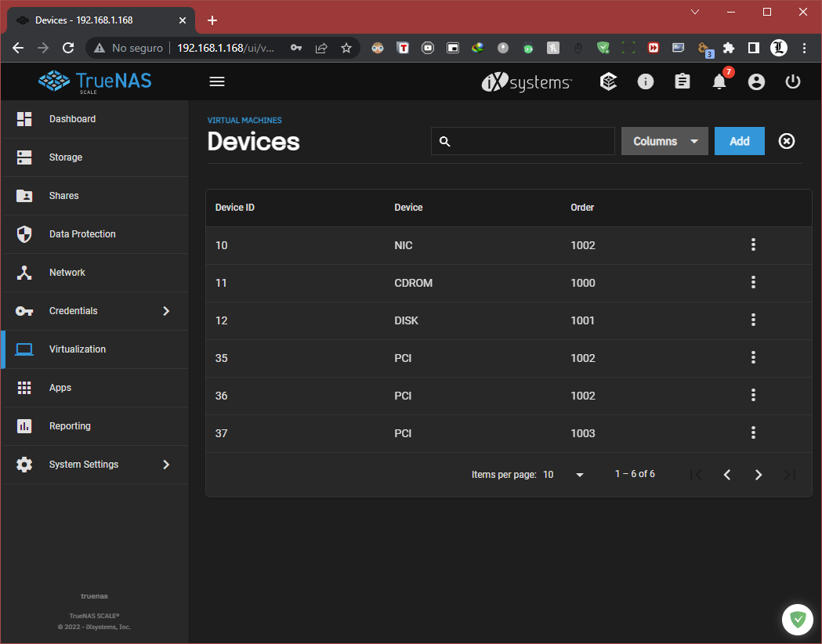
Task: Click the TrueNAS SCALE logo
Action: 95,81
